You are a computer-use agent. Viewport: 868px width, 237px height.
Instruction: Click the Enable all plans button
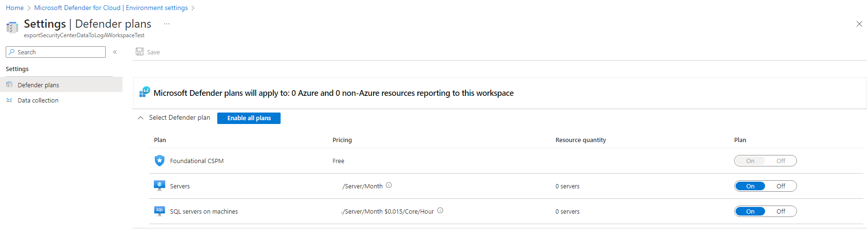click(x=249, y=118)
